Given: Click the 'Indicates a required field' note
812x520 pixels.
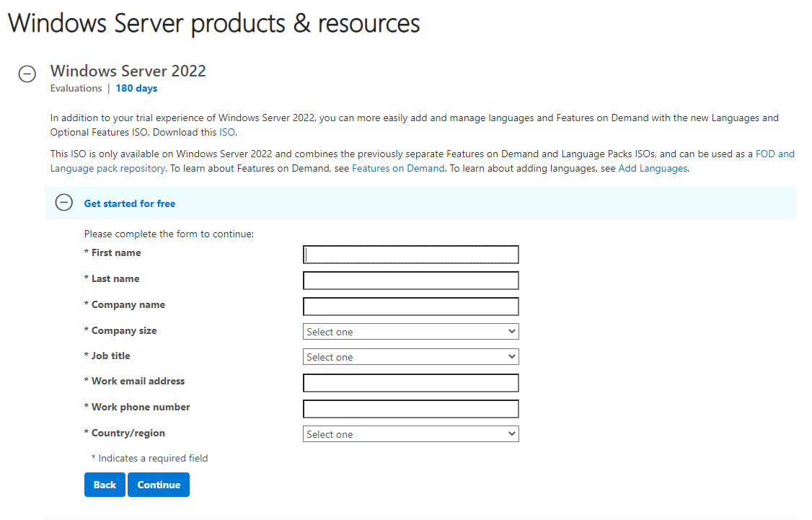Looking at the screenshot, I should (x=150, y=459).
